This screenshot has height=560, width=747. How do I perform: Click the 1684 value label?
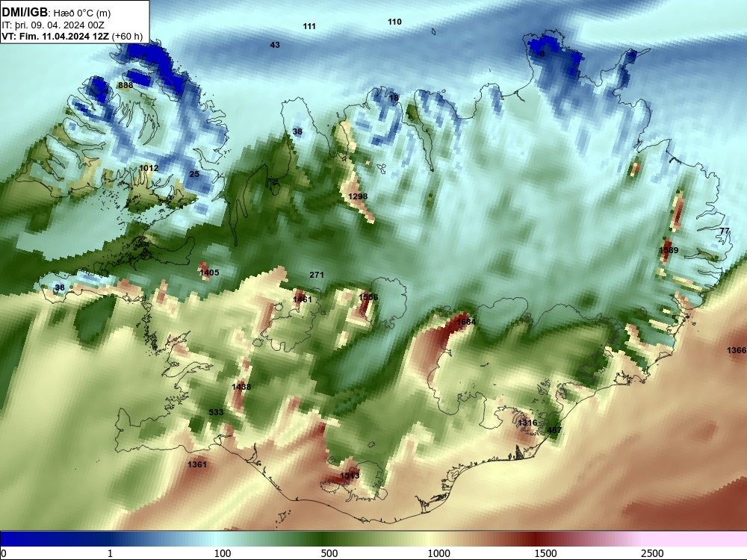pyautogui.click(x=466, y=323)
